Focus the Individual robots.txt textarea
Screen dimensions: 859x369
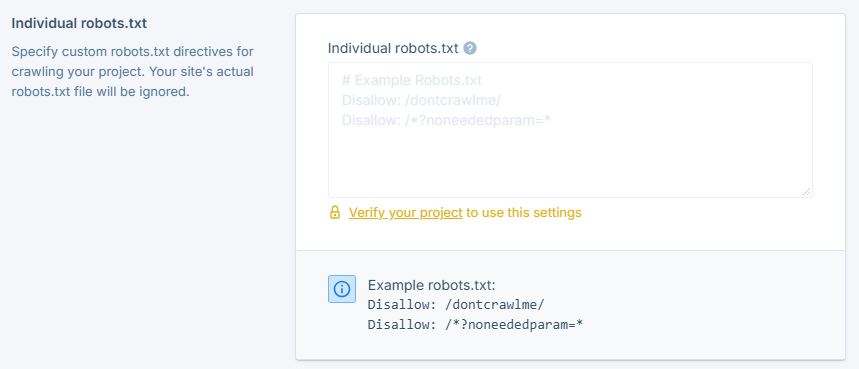pyautogui.click(x=570, y=130)
